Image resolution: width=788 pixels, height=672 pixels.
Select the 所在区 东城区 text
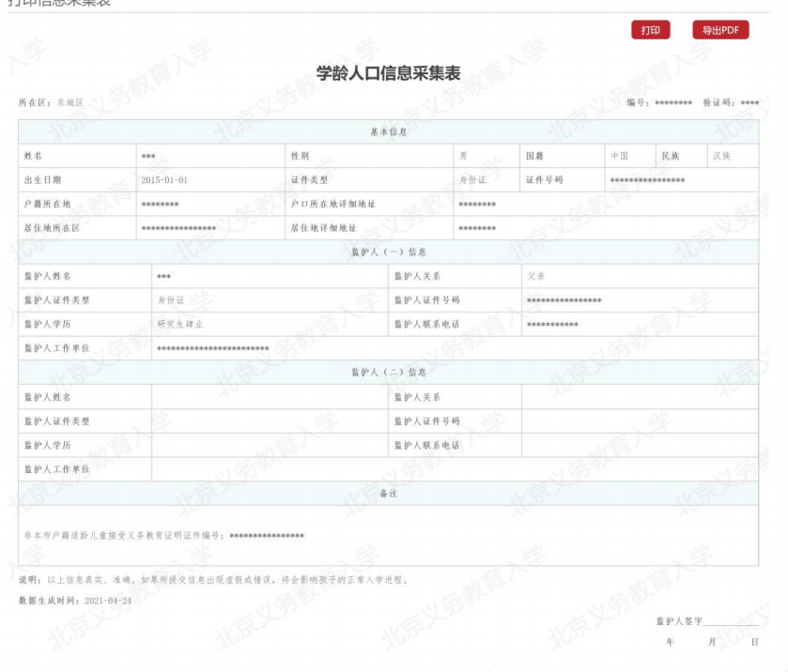[x=52, y=101]
